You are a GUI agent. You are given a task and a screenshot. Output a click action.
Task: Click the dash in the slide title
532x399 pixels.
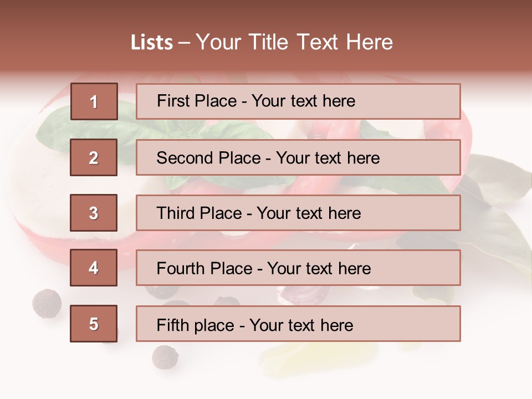click(x=184, y=43)
